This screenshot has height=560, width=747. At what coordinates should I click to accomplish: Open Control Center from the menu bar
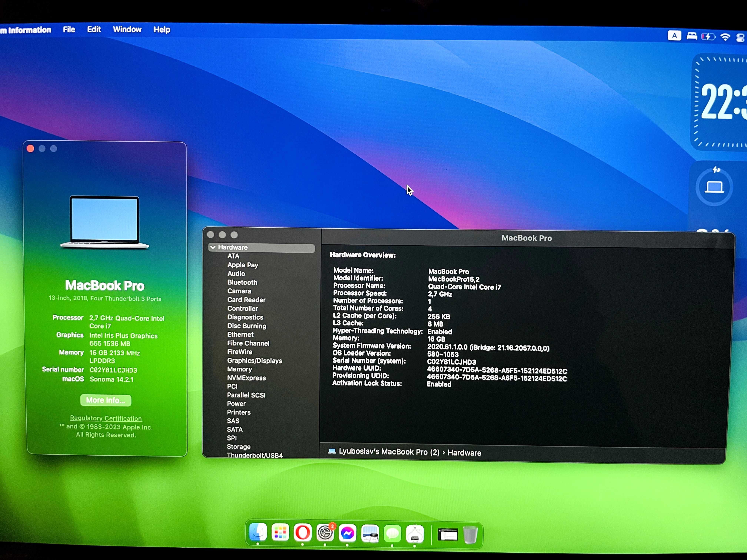[741, 37]
